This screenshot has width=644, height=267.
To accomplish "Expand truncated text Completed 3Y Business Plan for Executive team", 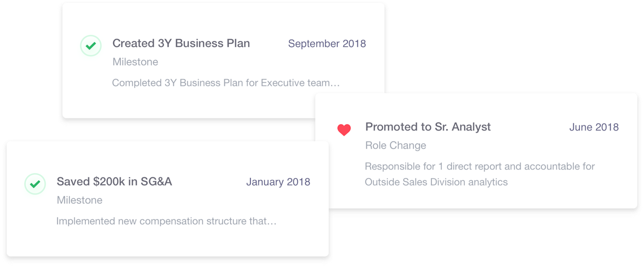I will click(x=226, y=83).
